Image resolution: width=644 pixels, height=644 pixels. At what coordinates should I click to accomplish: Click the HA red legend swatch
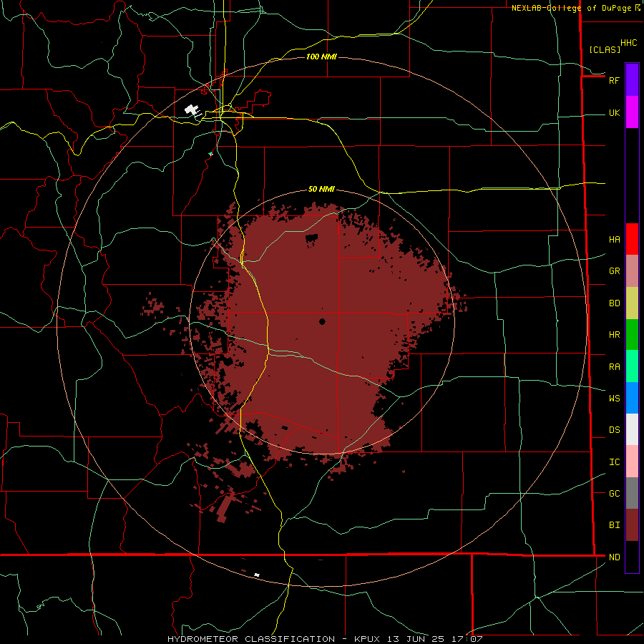(632, 239)
